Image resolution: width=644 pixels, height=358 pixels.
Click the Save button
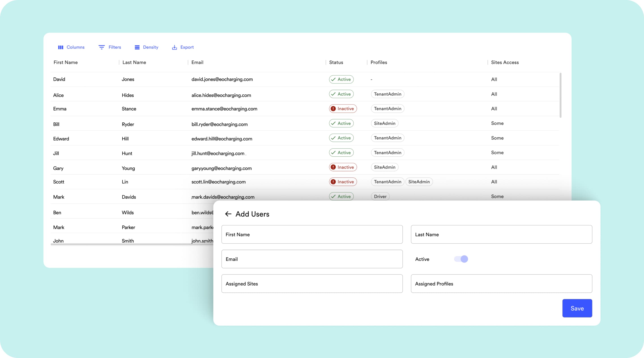point(577,308)
